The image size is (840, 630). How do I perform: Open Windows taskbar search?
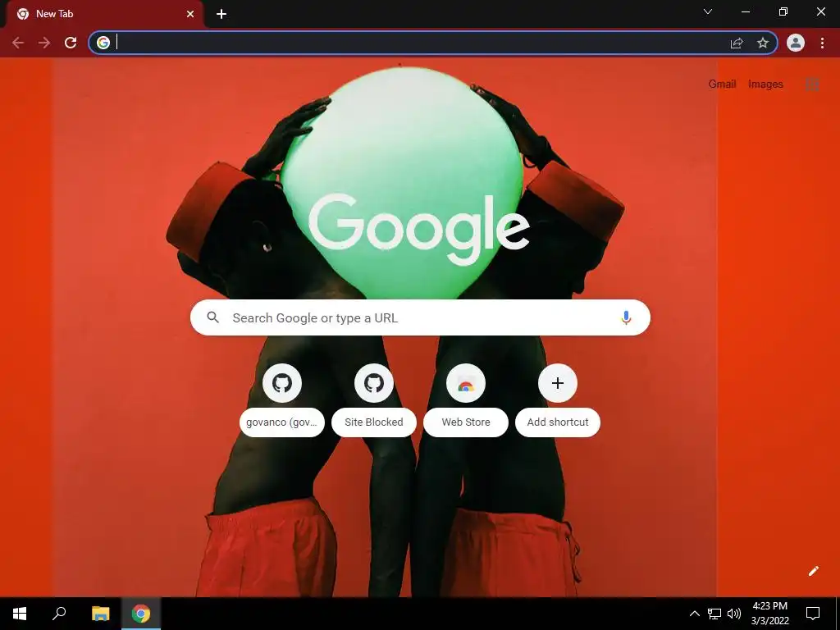59,614
